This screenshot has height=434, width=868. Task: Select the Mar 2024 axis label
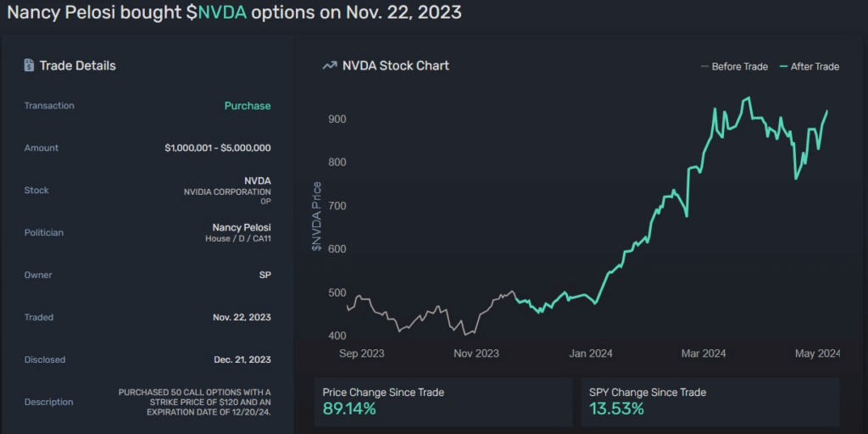click(x=703, y=353)
